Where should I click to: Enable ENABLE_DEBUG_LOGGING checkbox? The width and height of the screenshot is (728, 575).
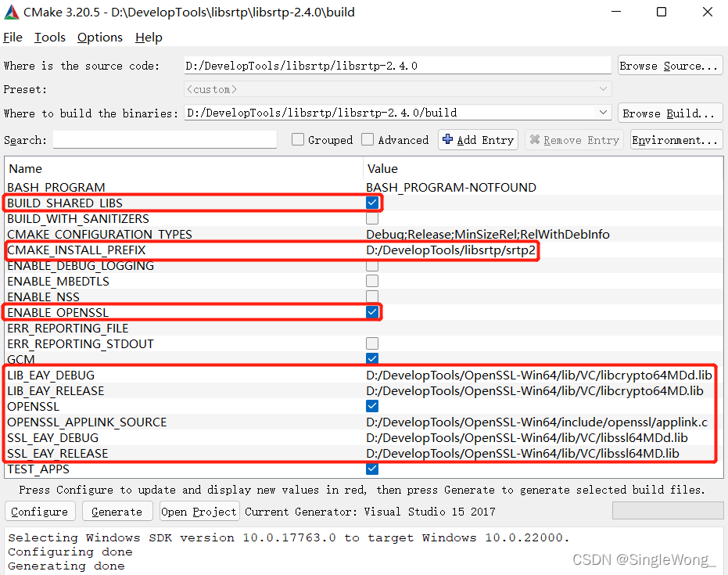point(372,266)
